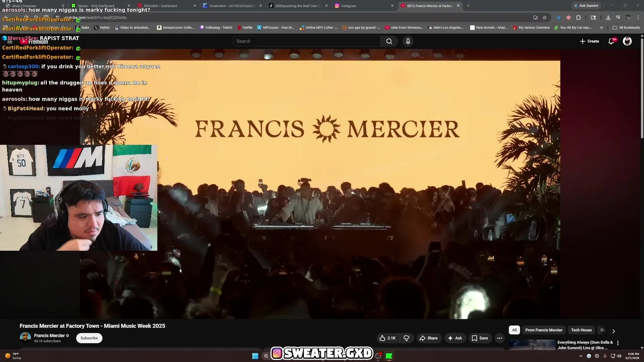Open the Netflix bookmark
The width and height of the screenshot is (644, 362).
pyautogui.click(x=245, y=28)
